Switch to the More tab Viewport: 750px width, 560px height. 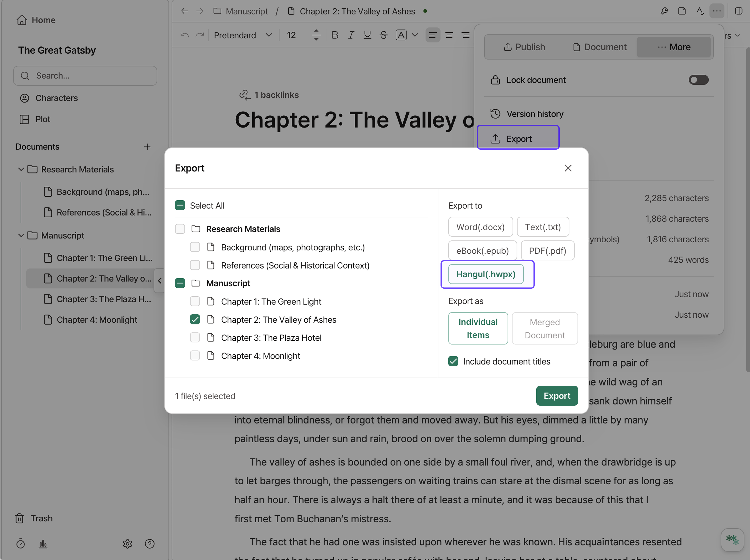click(x=674, y=47)
